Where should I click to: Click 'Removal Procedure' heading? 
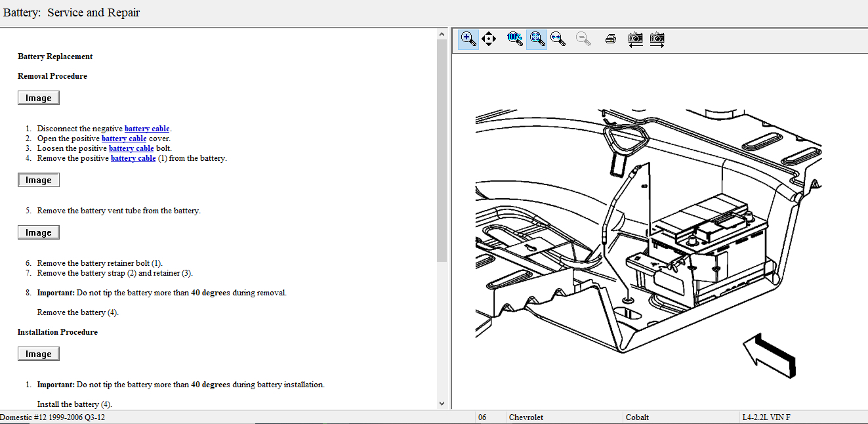coord(52,76)
